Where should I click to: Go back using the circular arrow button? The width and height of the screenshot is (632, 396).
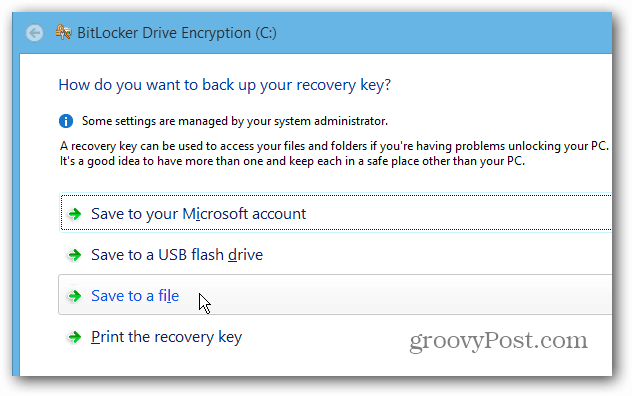35,33
